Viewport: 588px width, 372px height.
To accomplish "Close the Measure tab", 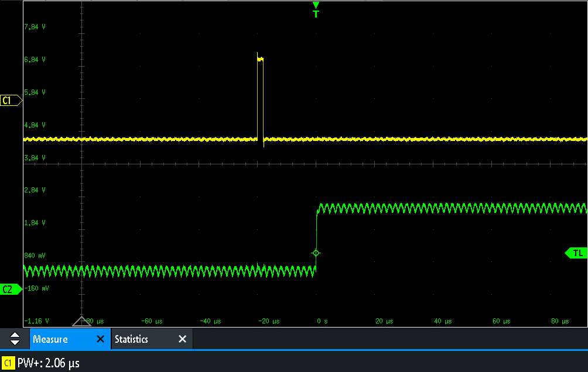I will click(x=100, y=339).
